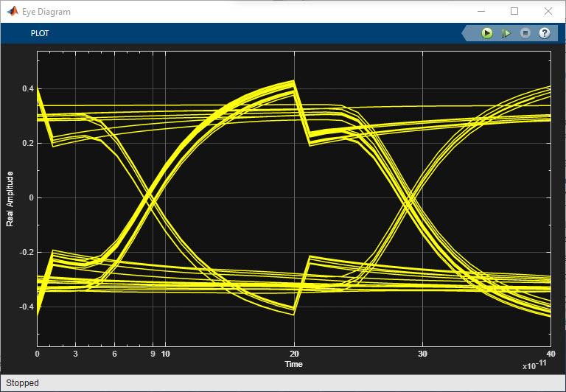Click the 3 x-axis tick label
The image size is (566, 392).
(75, 354)
